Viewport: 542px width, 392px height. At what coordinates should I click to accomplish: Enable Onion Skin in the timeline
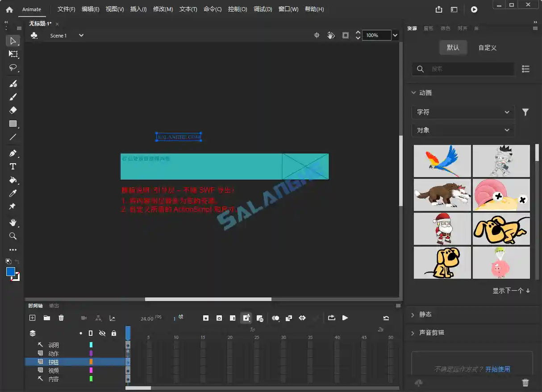[x=275, y=318]
